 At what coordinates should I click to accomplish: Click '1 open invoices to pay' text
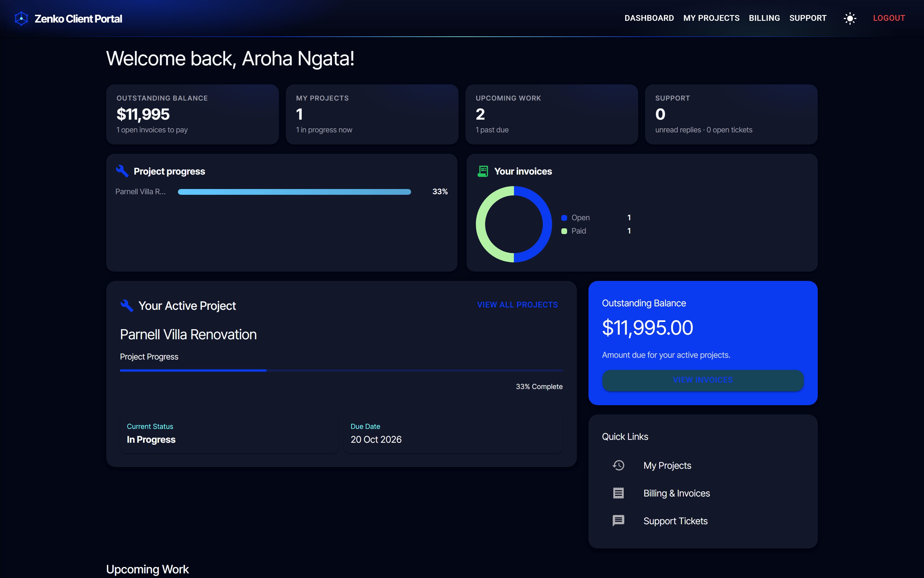click(x=152, y=130)
